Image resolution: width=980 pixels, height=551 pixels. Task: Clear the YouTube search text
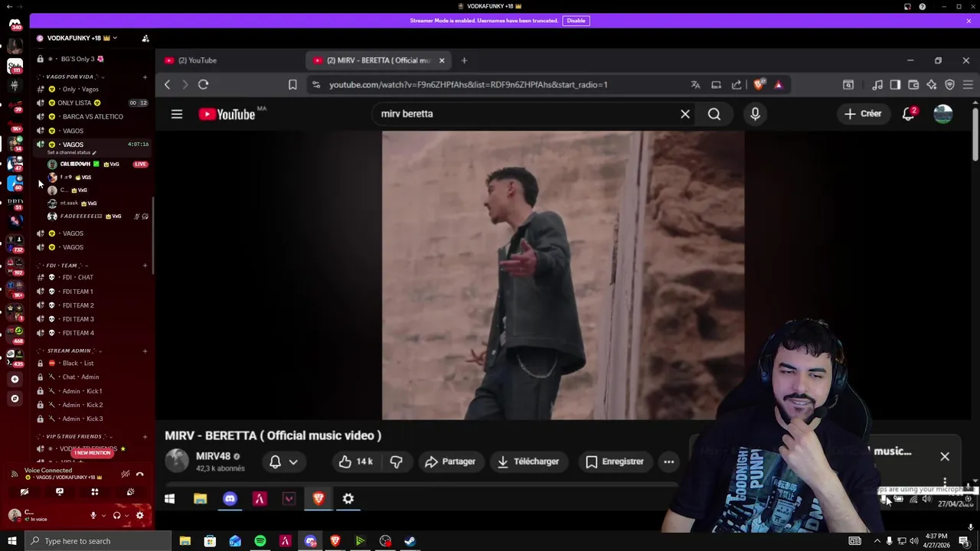pyautogui.click(x=685, y=114)
